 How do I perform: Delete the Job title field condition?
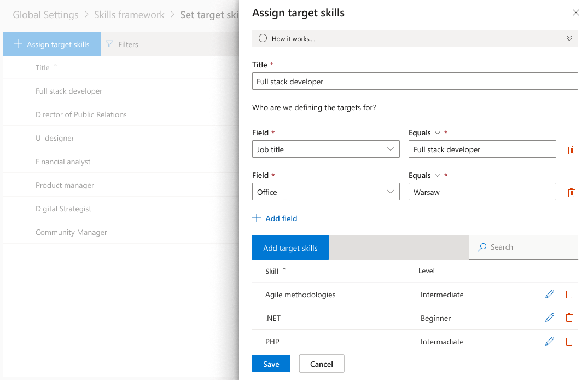click(x=571, y=149)
